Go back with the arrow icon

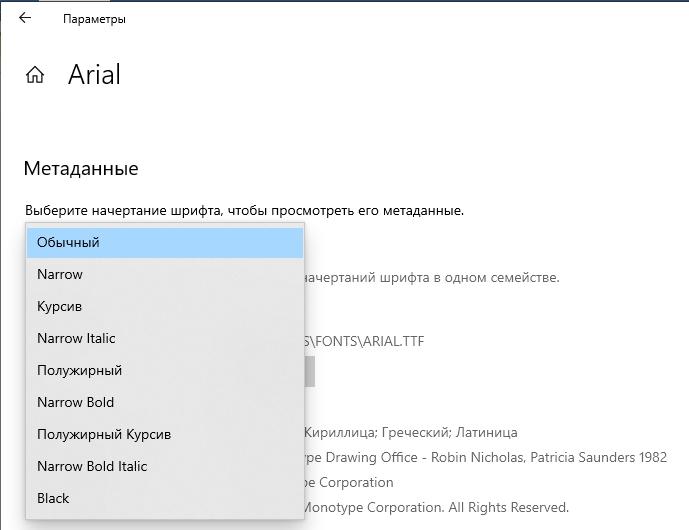click(x=25, y=18)
